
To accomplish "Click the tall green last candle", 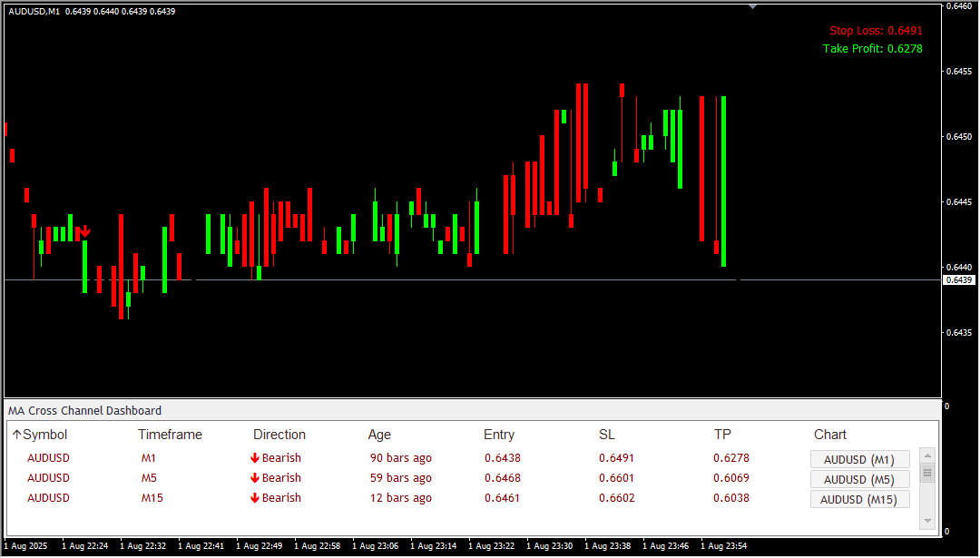I will [723, 181].
